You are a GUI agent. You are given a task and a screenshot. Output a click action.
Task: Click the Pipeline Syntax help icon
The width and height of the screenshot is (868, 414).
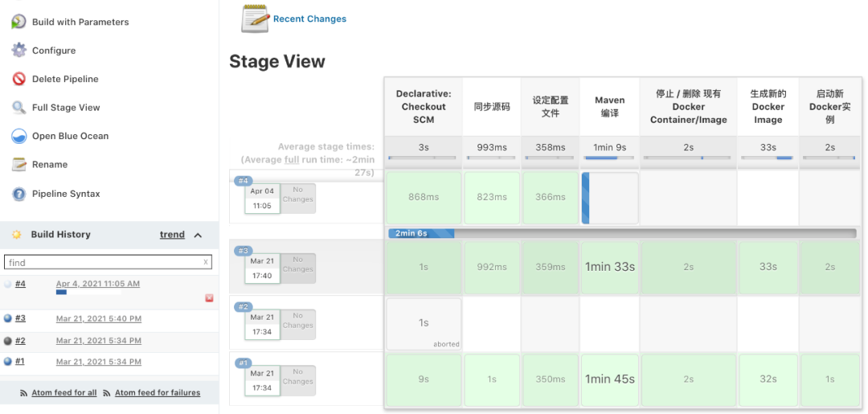(x=18, y=194)
